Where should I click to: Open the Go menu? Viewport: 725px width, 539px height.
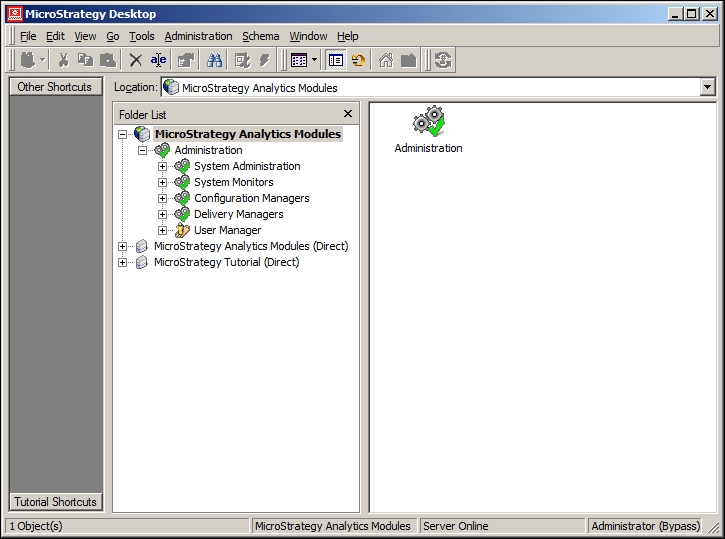click(x=113, y=36)
